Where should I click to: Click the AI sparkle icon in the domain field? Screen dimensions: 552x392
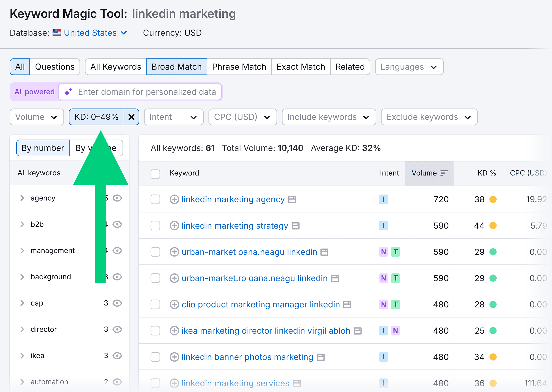coord(68,92)
